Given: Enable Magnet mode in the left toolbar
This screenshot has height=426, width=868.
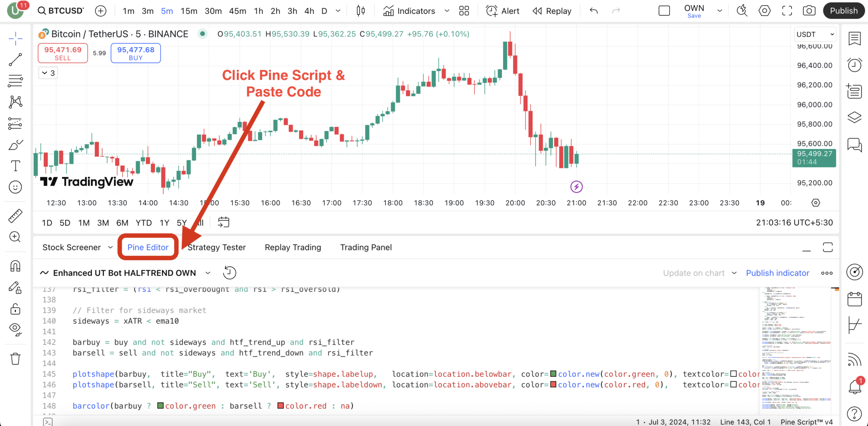Looking at the screenshot, I should click(16, 266).
